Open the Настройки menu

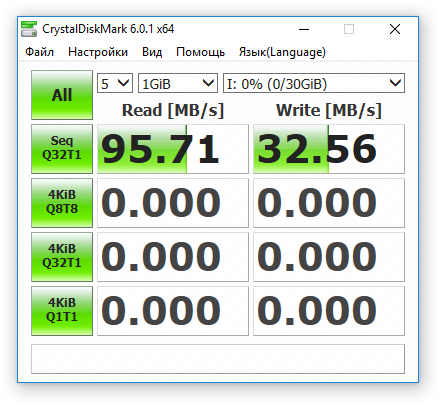98,52
